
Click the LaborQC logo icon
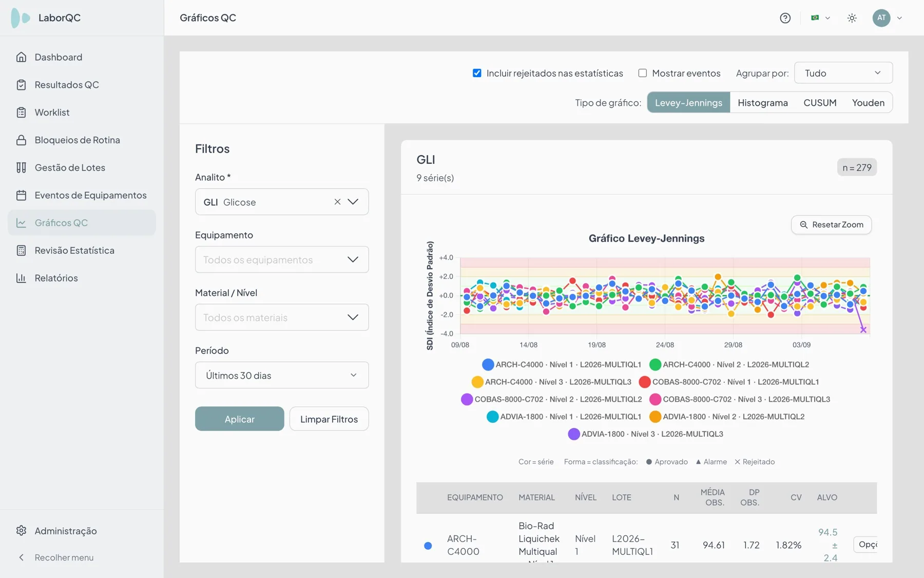[x=21, y=18]
